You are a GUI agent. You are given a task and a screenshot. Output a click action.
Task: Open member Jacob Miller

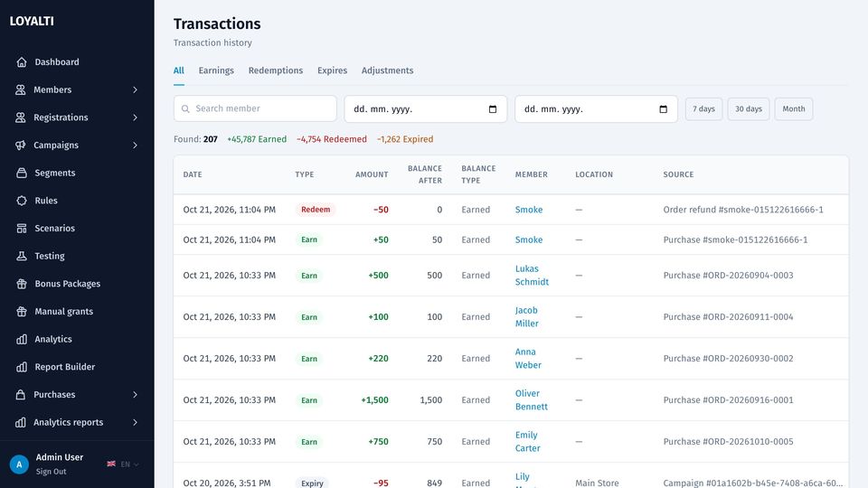pyautogui.click(x=526, y=316)
